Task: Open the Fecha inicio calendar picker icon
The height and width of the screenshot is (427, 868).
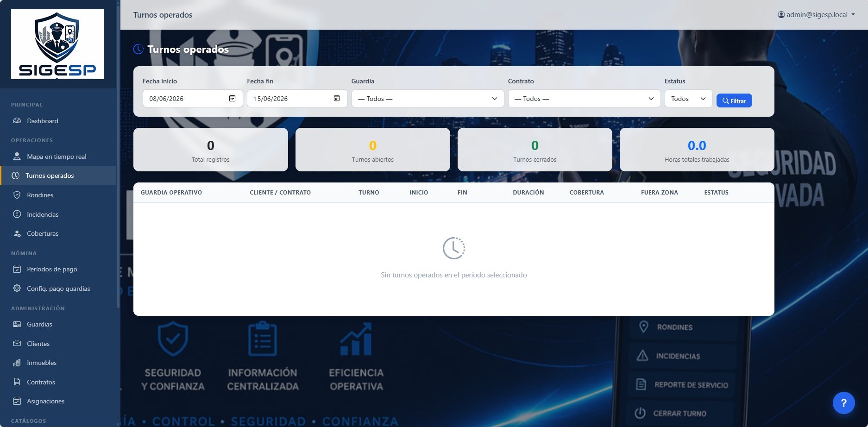Action: [x=233, y=99]
